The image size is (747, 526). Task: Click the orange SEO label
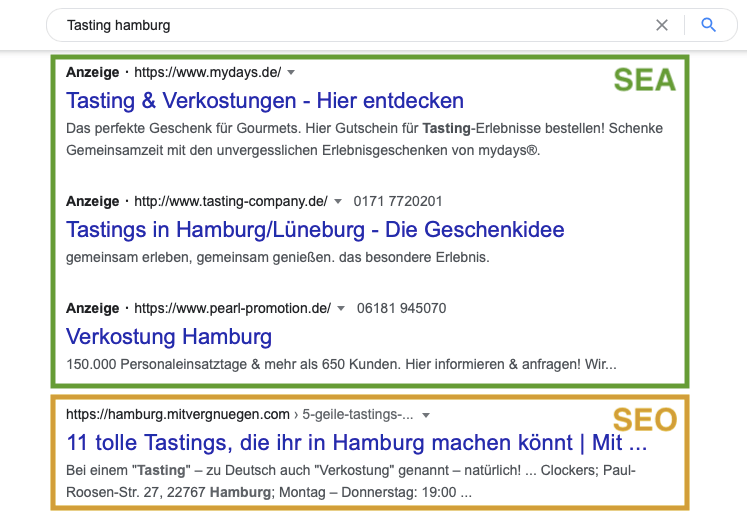coord(644,420)
